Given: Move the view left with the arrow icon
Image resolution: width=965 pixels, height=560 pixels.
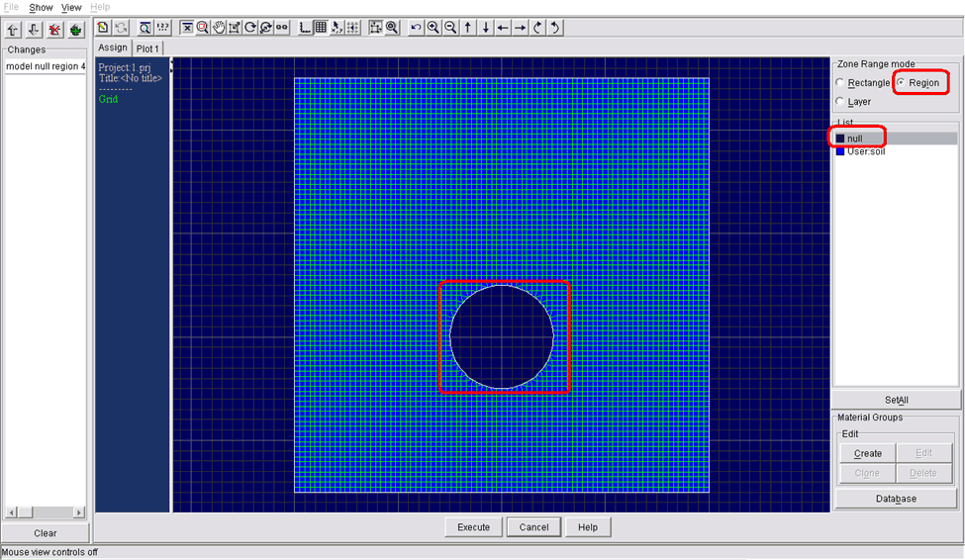Looking at the screenshot, I should tap(503, 27).
